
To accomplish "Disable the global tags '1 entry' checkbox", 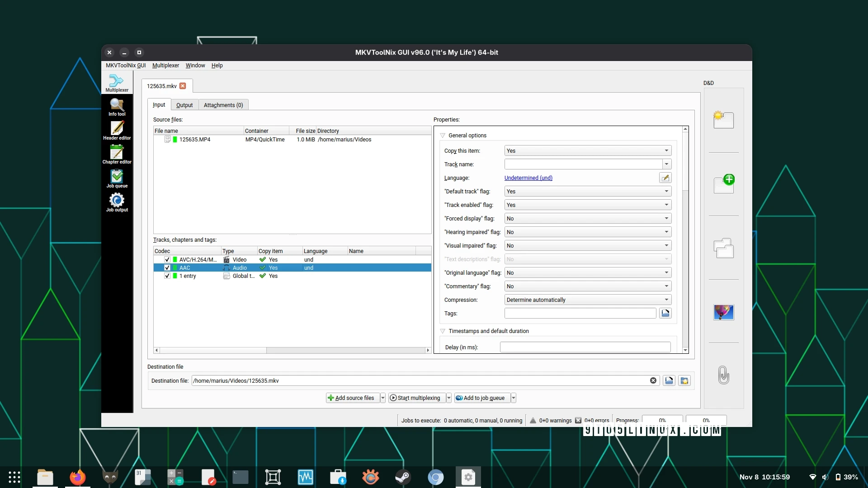I will 167,276.
